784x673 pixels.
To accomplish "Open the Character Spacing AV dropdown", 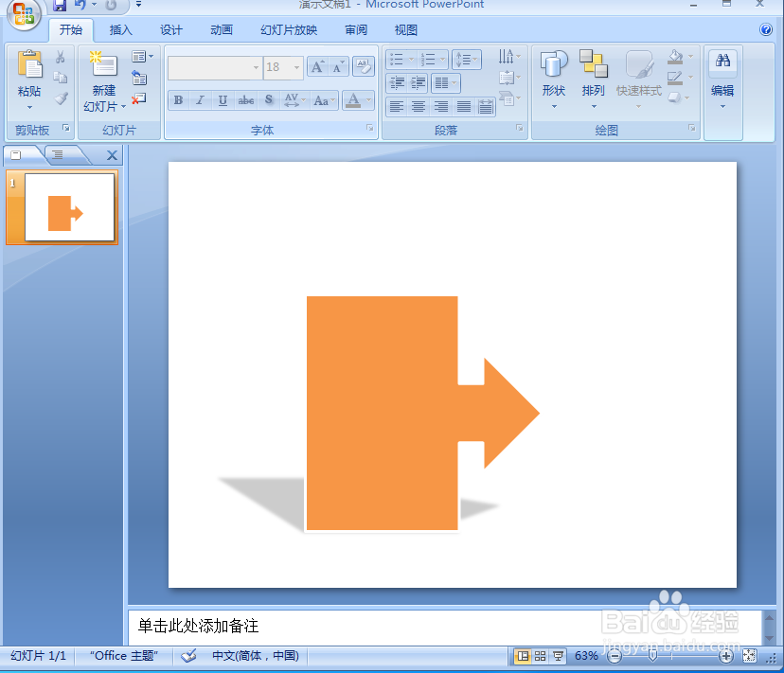I will (294, 100).
